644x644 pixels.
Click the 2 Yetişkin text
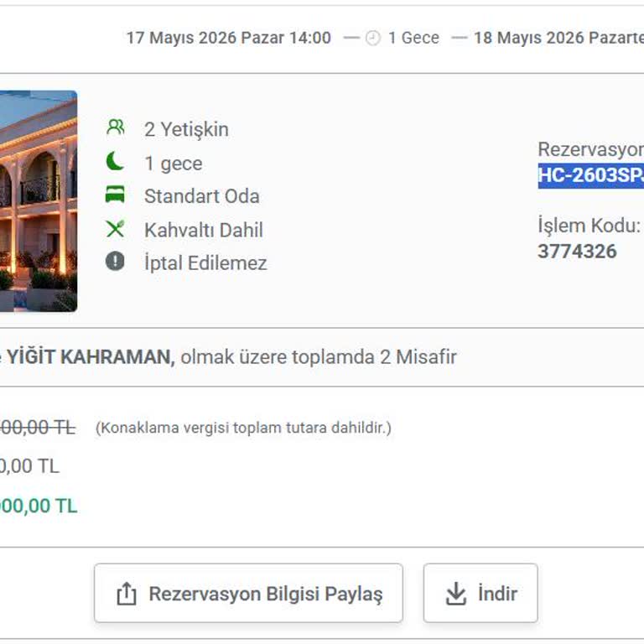(186, 130)
